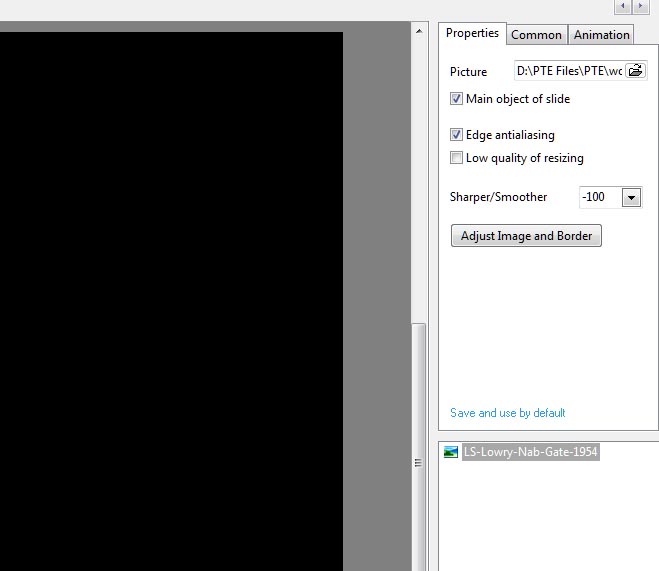The height and width of the screenshot is (571, 659).
Task: Click the left scroll arrow above the tabs
Action: (x=623, y=7)
